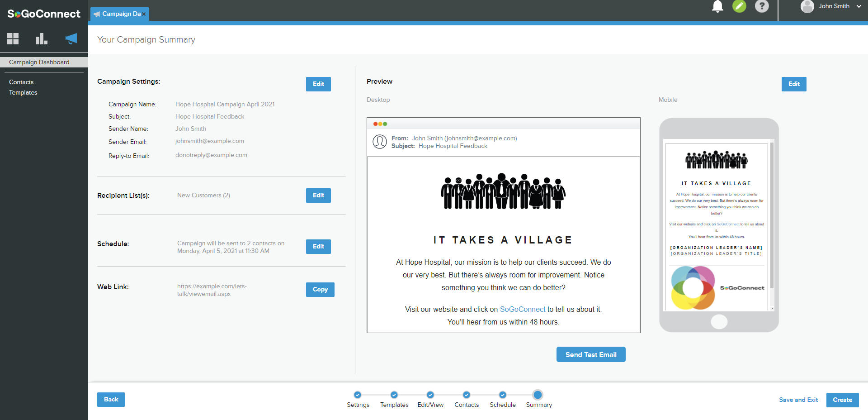Image resolution: width=868 pixels, height=420 pixels.
Task: Click the people silhouette image in mobile preview
Action: [717, 159]
